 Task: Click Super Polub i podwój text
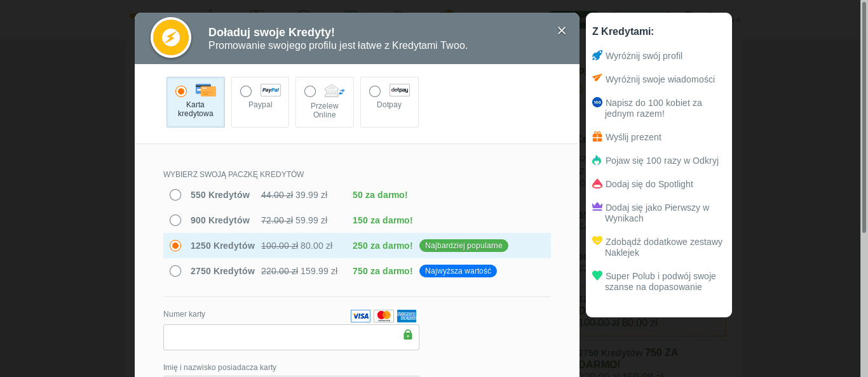coord(660,281)
